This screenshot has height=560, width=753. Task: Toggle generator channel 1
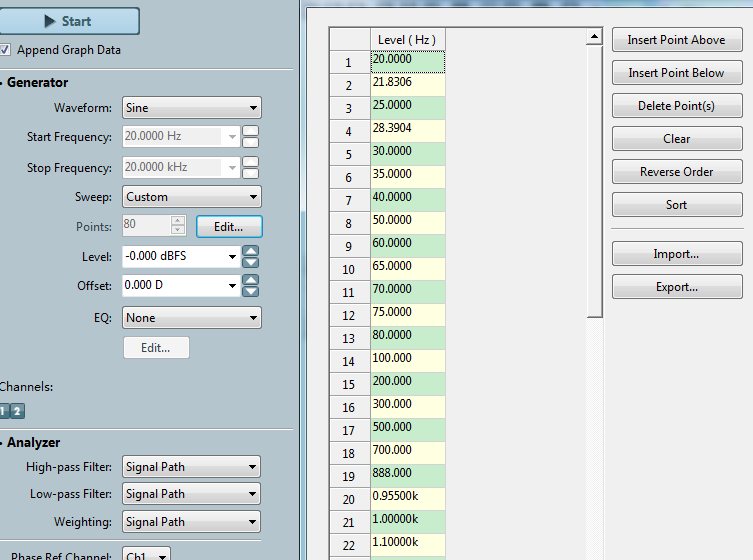tap(4, 411)
